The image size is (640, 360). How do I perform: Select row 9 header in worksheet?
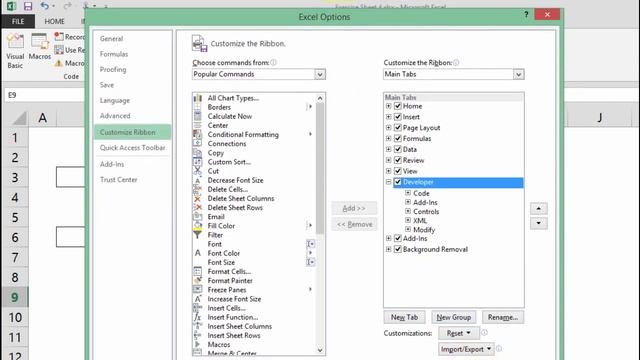point(15,297)
